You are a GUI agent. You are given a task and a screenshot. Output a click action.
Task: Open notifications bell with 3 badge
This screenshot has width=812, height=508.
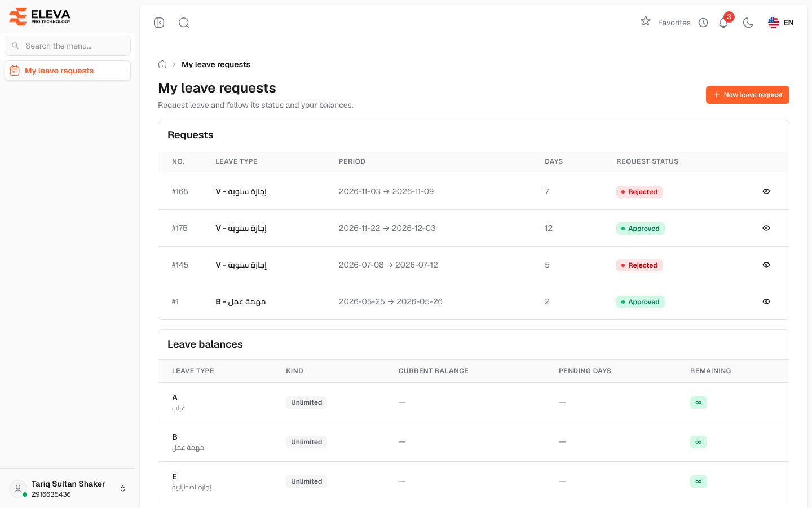[724, 22]
